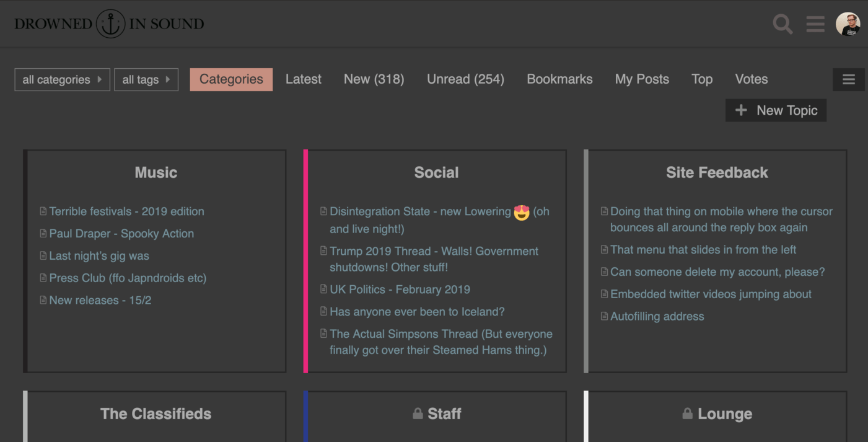Expand the all tags dropdown
The image size is (868, 442).
pos(146,79)
